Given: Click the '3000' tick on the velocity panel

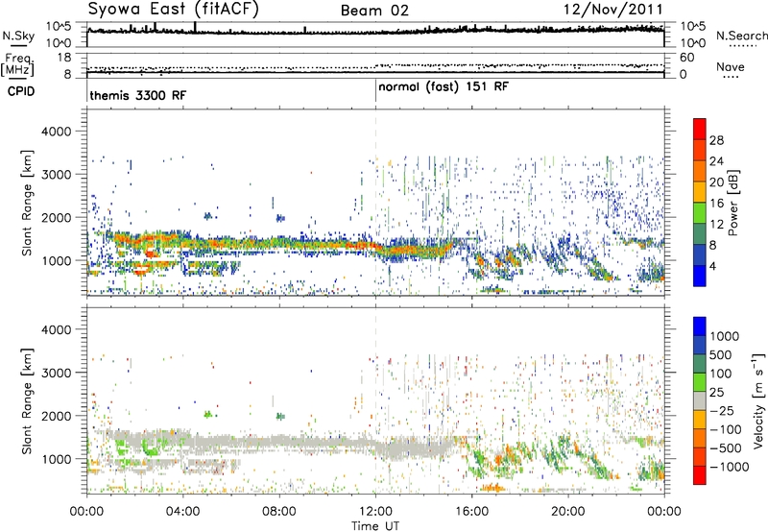Looking at the screenshot, I should click(x=56, y=373).
